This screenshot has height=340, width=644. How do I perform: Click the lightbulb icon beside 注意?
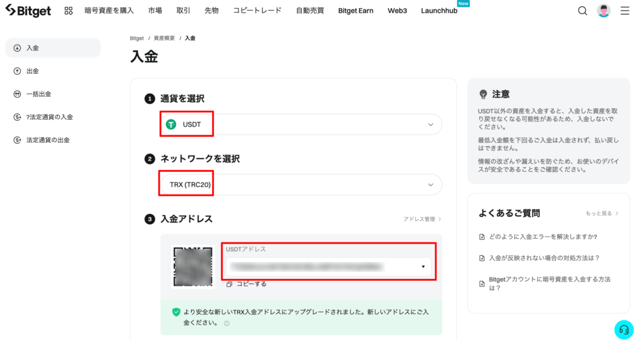point(484,94)
